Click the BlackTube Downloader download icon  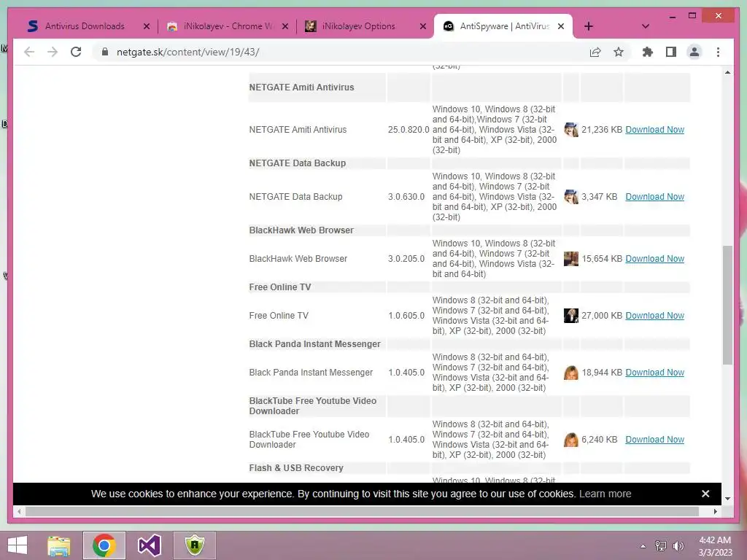[x=570, y=440]
